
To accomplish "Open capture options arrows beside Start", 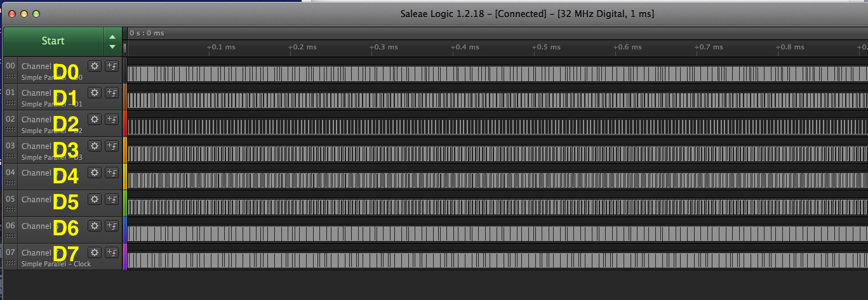I will point(112,41).
